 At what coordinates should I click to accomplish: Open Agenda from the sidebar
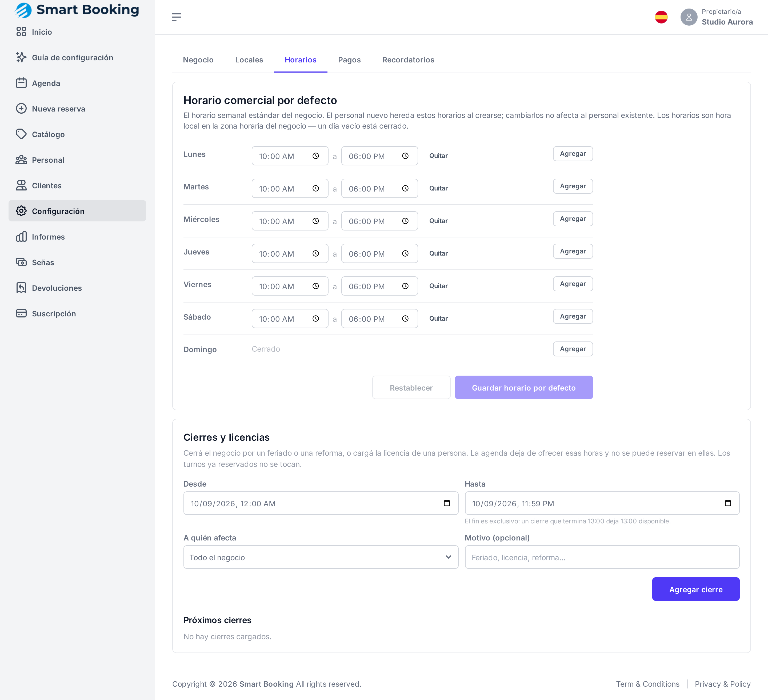77,83
